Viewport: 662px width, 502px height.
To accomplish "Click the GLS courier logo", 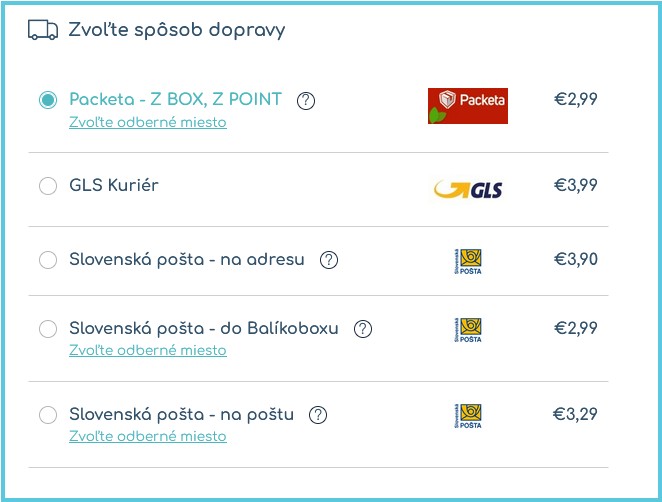I will pyautogui.click(x=467, y=189).
